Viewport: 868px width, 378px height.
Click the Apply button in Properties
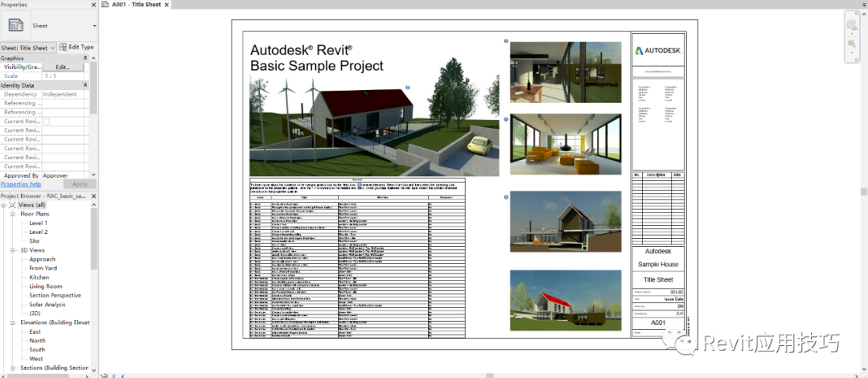[x=80, y=183]
